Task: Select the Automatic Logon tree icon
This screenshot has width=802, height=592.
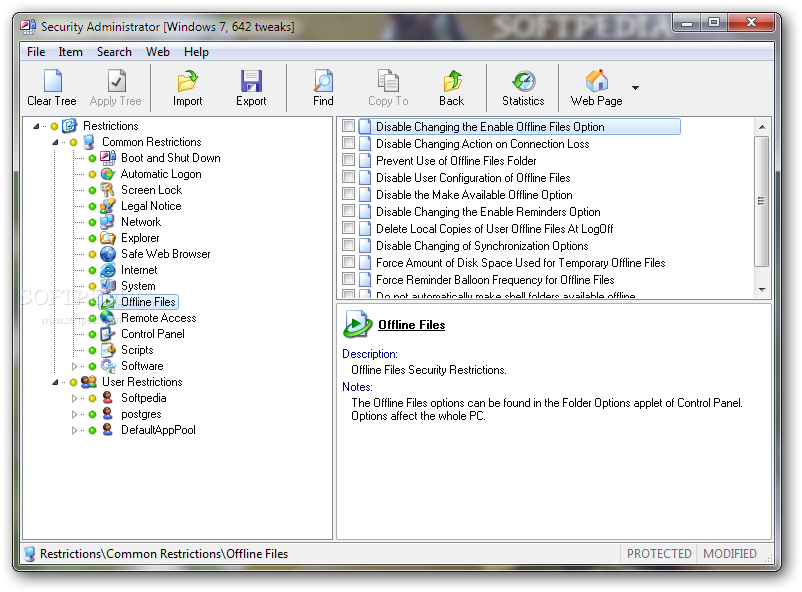Action: [108, 174]
